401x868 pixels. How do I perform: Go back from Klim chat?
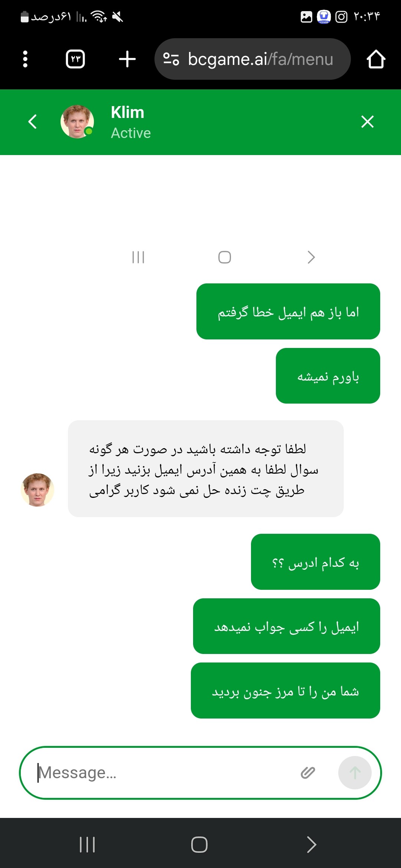coord(33,122)
